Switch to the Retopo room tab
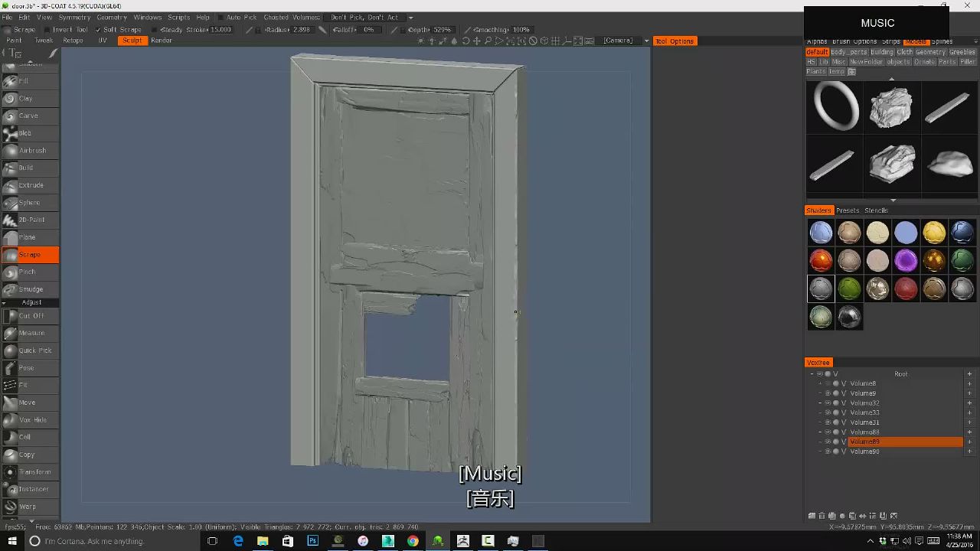 point(73,41)
